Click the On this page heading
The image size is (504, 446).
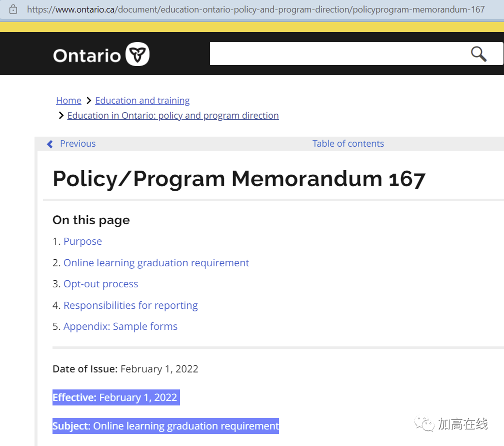click(x=91, y=220)
